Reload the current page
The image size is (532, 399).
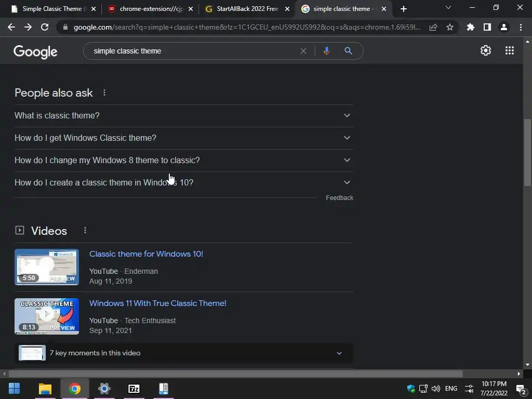point(45,27)
